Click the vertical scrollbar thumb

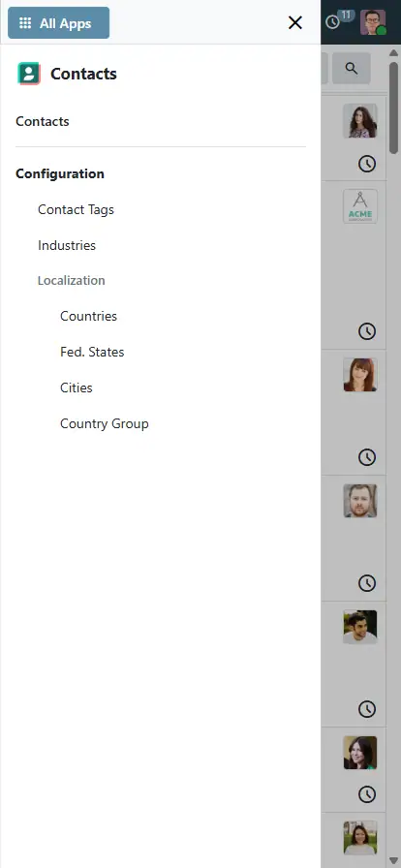click(x=394, y=107)
